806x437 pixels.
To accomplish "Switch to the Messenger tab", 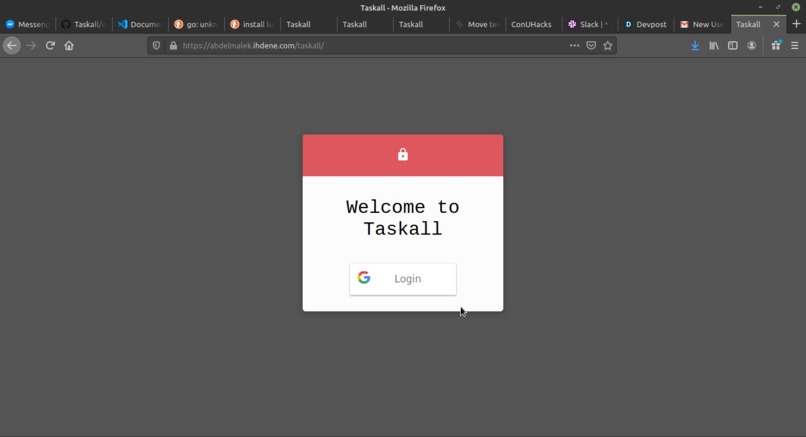I will coord(28,24).
